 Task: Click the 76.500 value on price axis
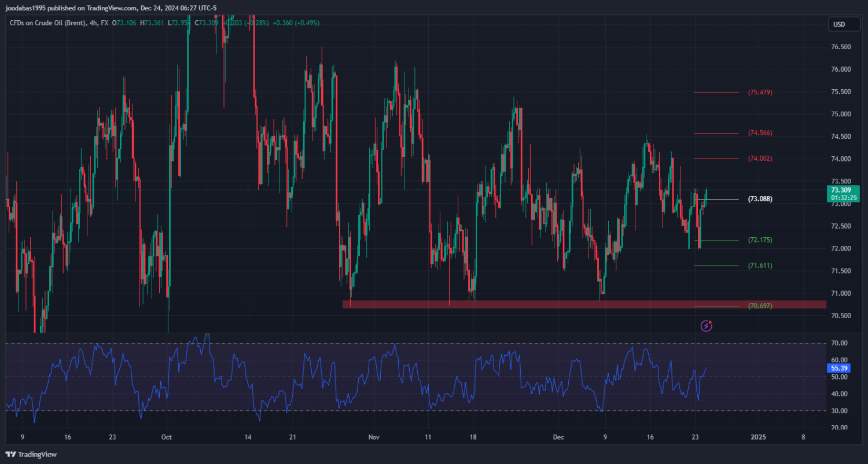coord(840,47)
